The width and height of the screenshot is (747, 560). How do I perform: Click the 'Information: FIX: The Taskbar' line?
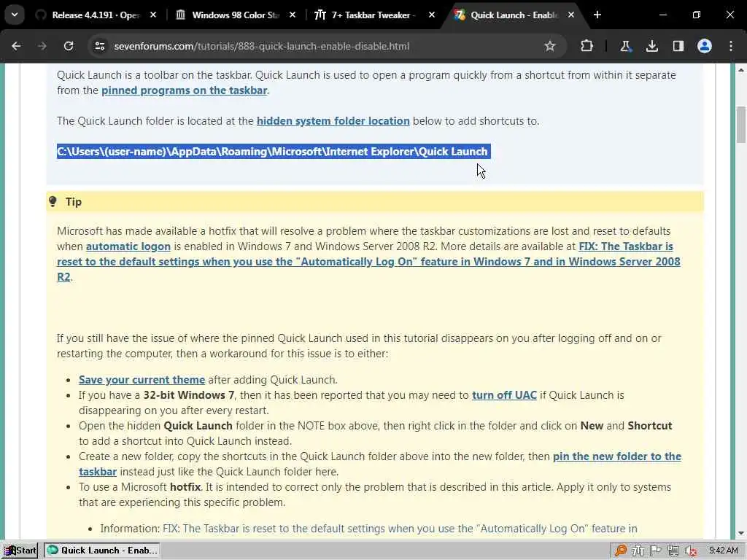368,529
